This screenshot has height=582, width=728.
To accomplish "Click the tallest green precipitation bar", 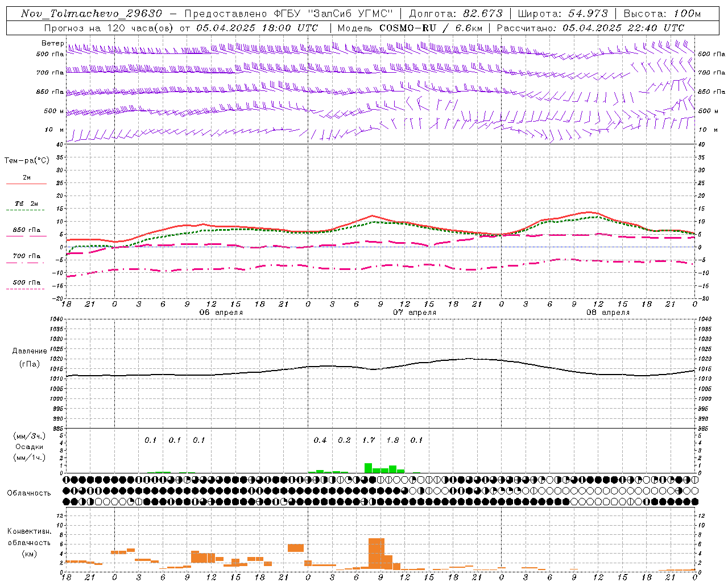I will 368,468.
